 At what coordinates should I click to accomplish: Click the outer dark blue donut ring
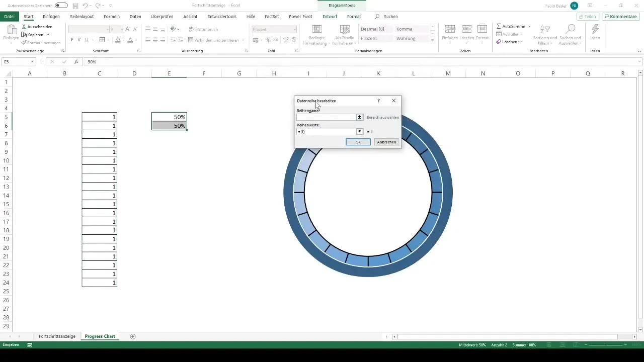click(289, 193)
